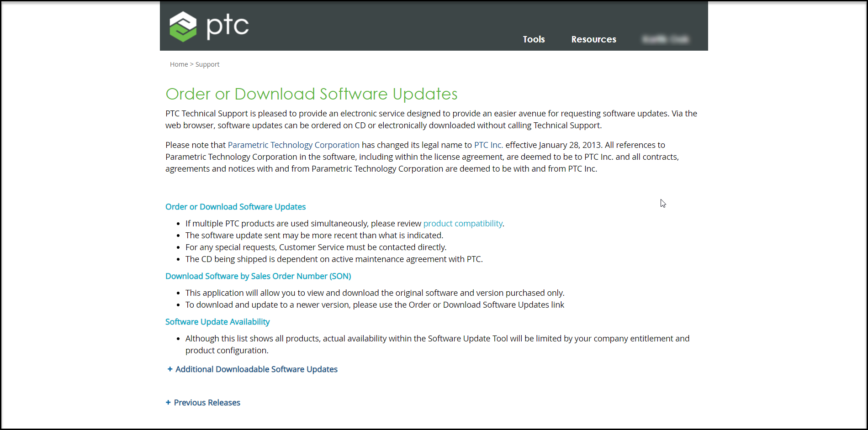Open the Parametric Technology Corporation link

point(293,145)
